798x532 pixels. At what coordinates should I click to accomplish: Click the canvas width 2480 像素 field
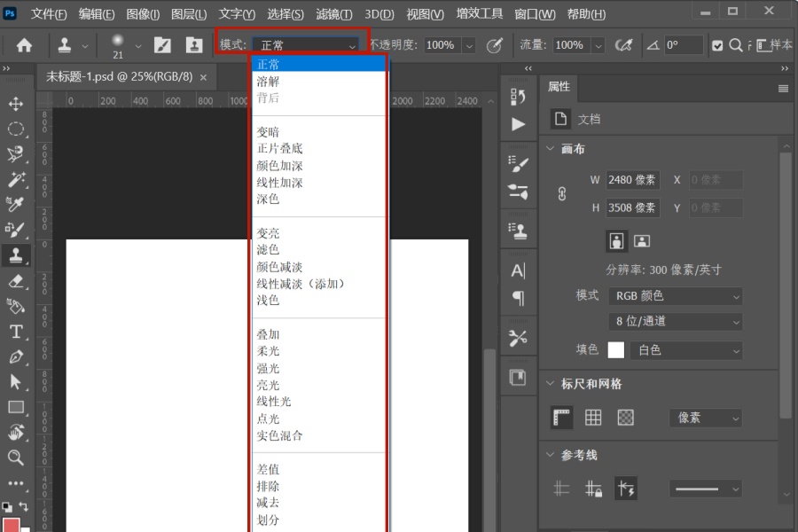(632, 180)
